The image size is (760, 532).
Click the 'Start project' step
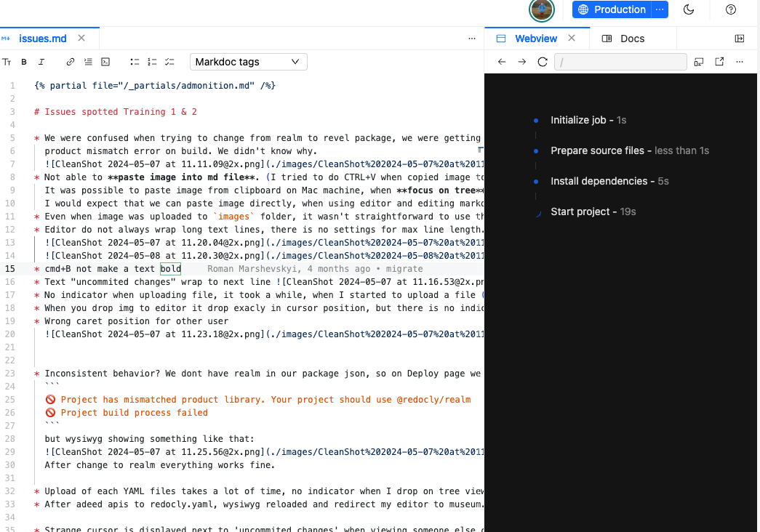pos(593,211)
